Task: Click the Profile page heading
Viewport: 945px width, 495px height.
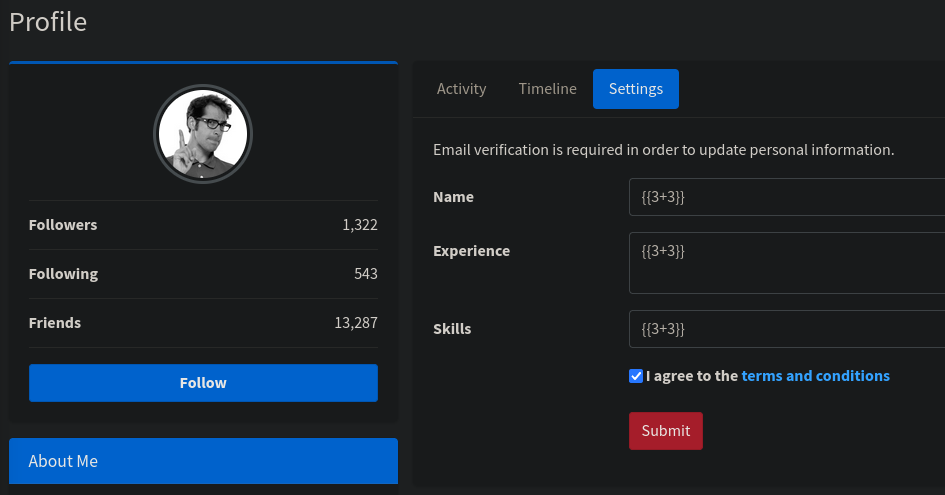Action: click(48, 22)
